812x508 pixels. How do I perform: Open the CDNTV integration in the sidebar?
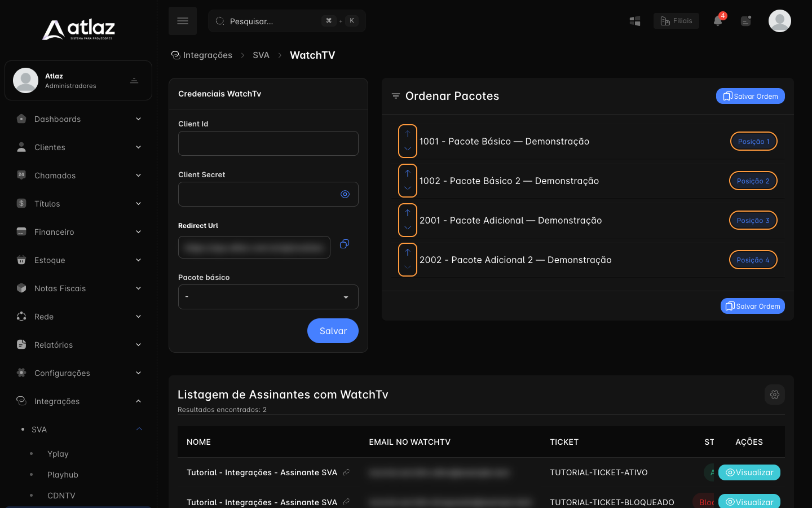61,496
